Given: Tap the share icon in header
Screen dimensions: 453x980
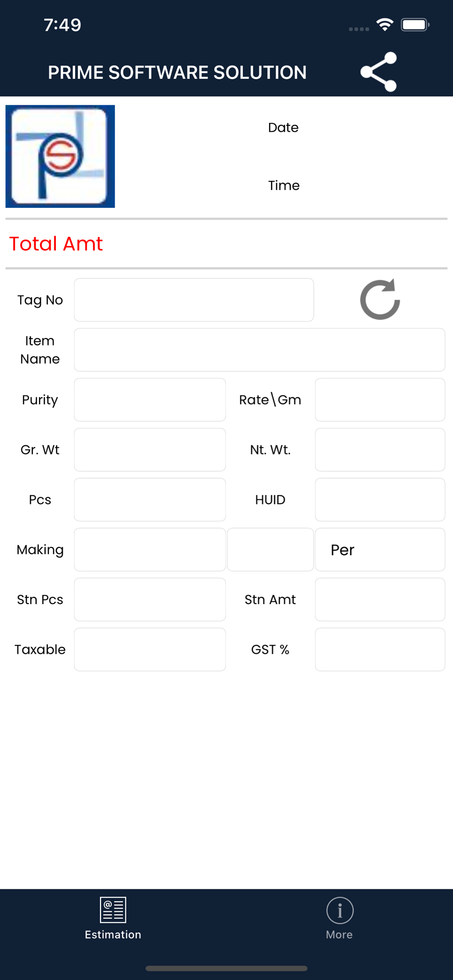Looking at the screenshot, I should pos(378,72).
